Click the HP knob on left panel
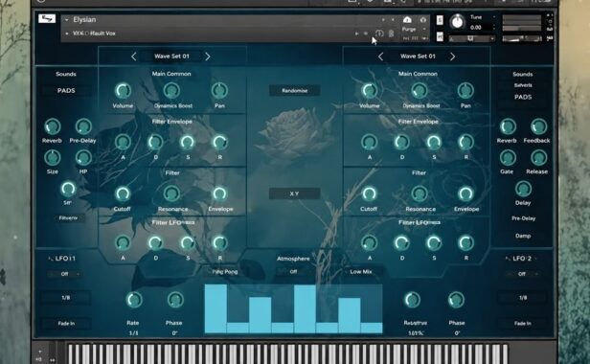The height and width of the screenshot is (364, 590). 83,158
